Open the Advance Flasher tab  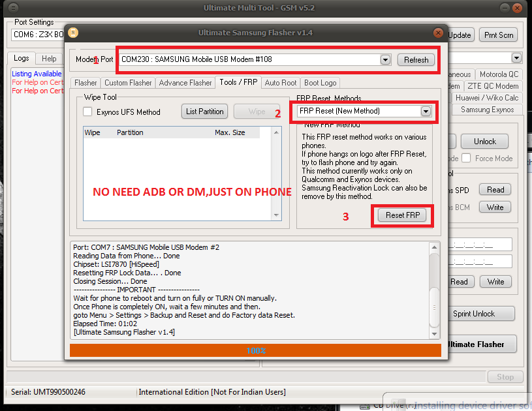[x=185, y=83]
